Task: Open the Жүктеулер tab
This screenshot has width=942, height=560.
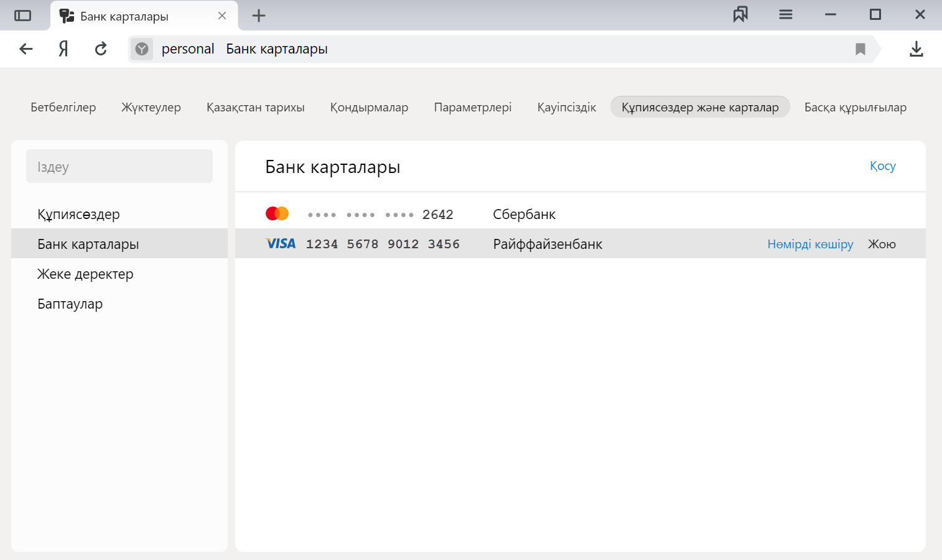Action: [151, 107]
